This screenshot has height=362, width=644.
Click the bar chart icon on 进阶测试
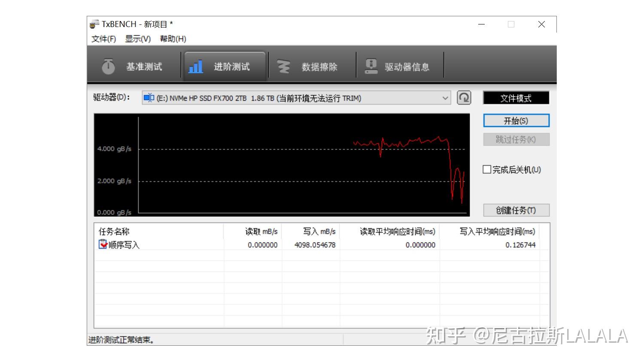coord(195,66)
